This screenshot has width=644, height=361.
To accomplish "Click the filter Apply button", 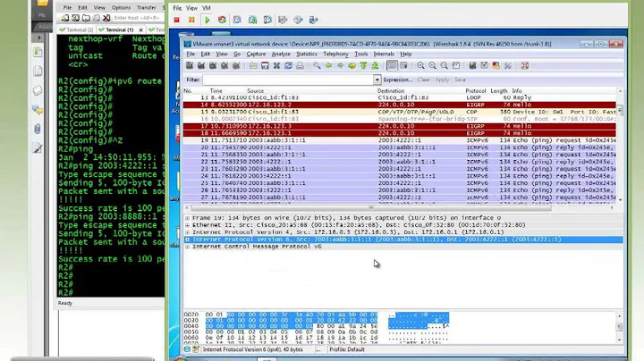I will (x=443, y=80).
